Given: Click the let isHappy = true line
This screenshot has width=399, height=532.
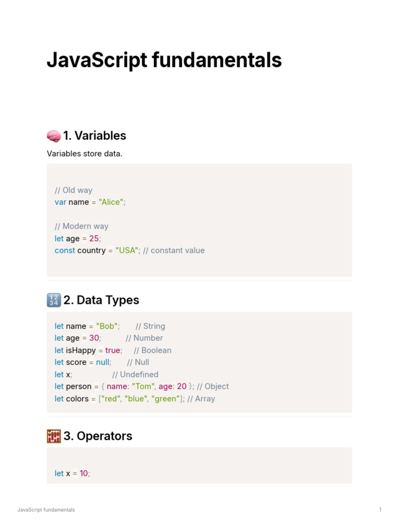Looking at the screenshot, I should [113, 350].
